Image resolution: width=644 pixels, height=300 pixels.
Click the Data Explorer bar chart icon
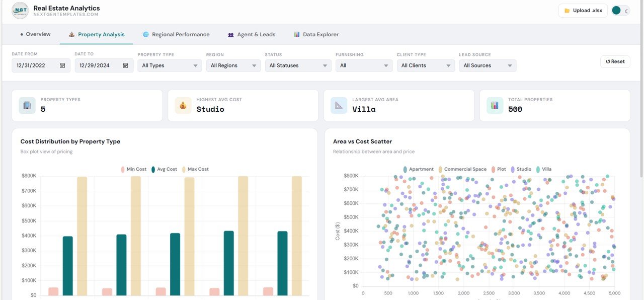pyautogui.click(x=296, y=34)
